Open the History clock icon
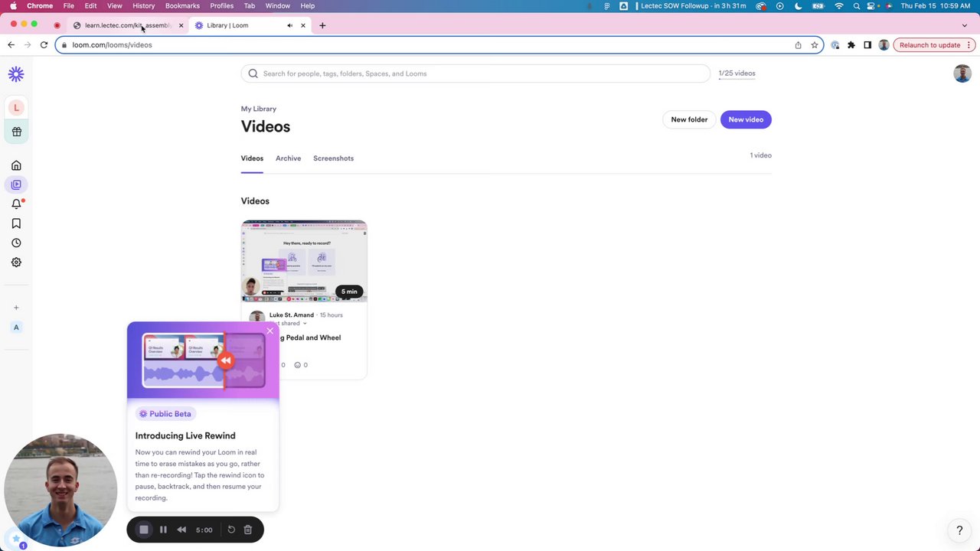Image resolution: width=980 pixels, height=551 pixels. pyautogui.click(x=16, y=243)
